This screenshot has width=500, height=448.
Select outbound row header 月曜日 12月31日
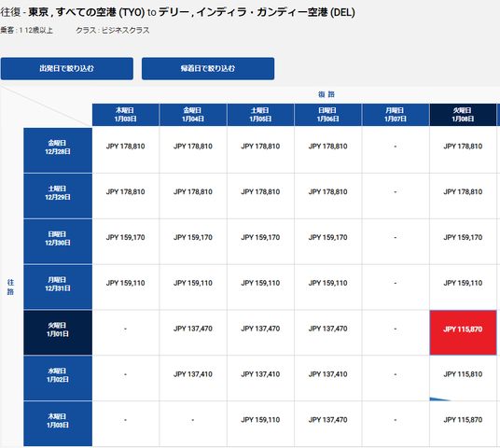click(58, 287)
